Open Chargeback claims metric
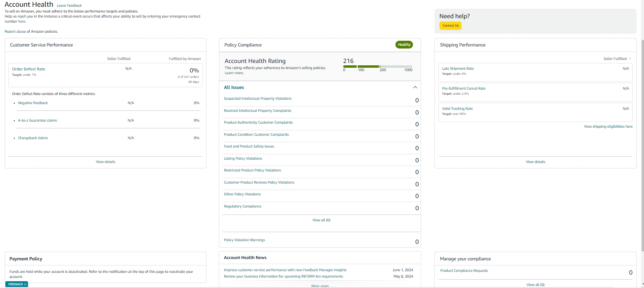Image resolution: width=644 pixels, height=288 pixels. 33,138
